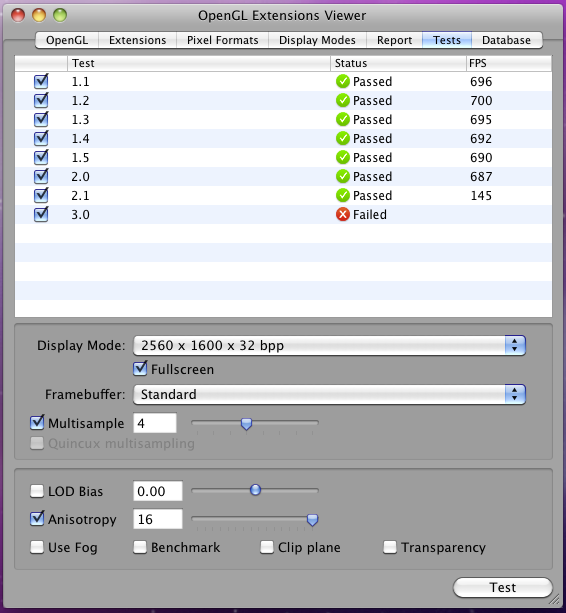
Task: Click the FPS value 695
Action: pos(481,119)
